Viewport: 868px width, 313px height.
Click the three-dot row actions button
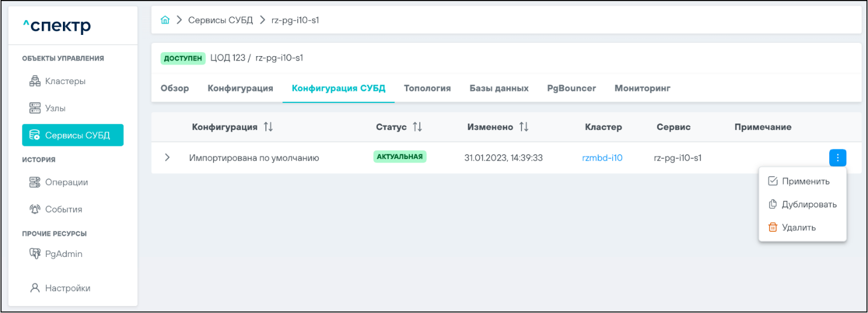pyautogui.click(x=837, y=158)
